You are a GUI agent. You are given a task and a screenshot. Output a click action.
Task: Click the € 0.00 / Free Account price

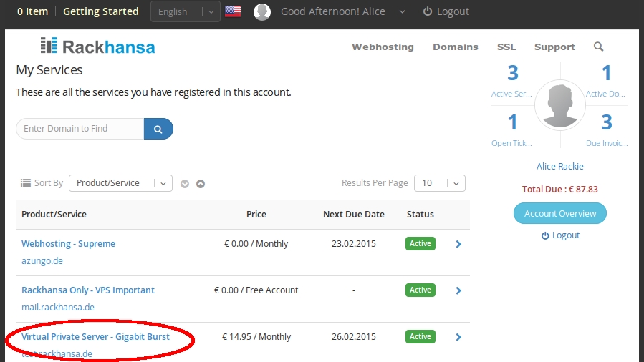(256, 290)
